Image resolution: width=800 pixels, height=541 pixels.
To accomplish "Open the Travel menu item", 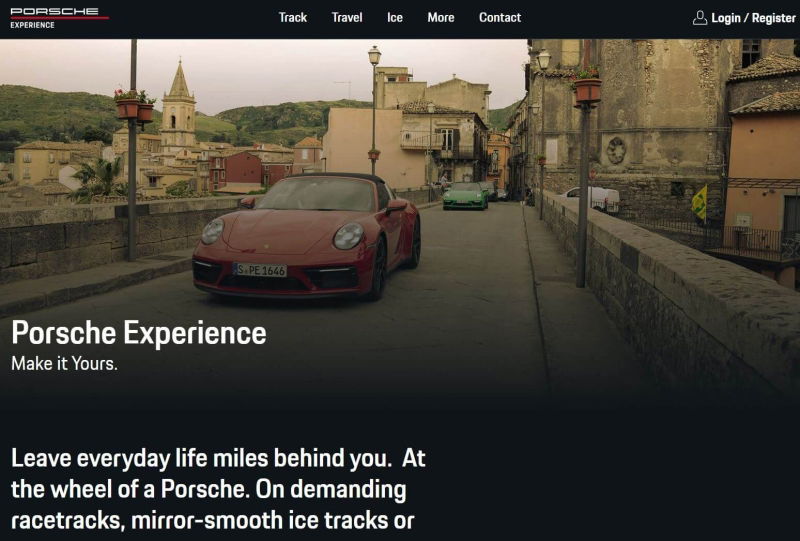I will coord(347,18).
